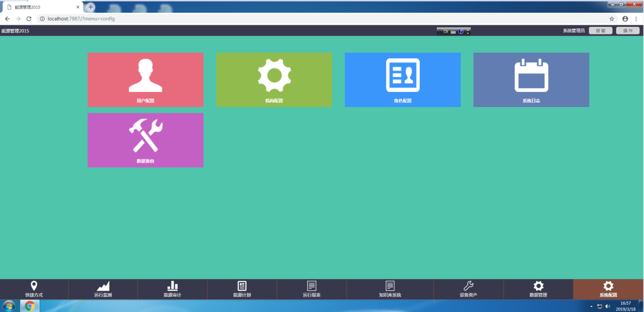Click the 操作 operations button

click(627, 31)
